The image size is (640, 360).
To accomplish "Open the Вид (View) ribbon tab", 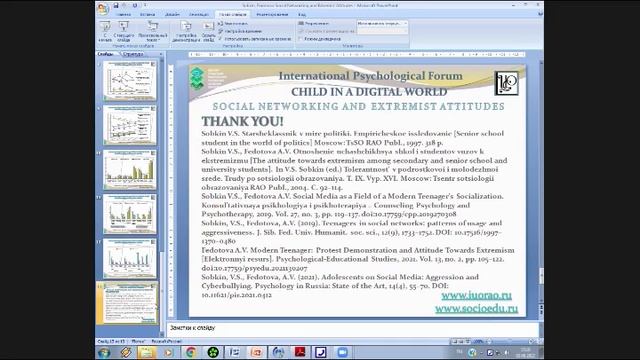I will coord(302,14).
